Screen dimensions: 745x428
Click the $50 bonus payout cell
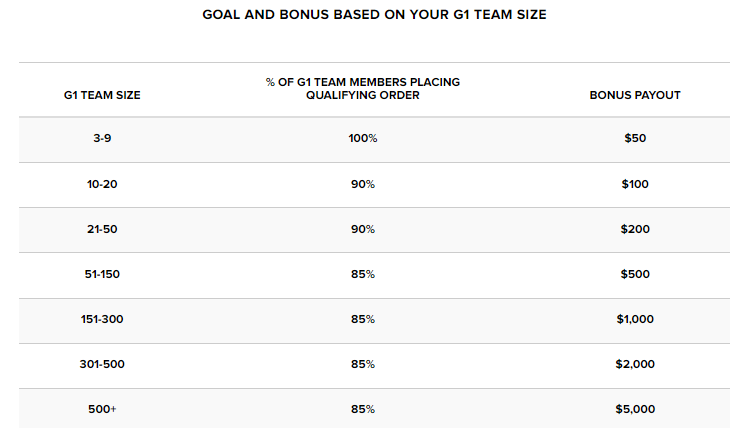coord(635,138)
